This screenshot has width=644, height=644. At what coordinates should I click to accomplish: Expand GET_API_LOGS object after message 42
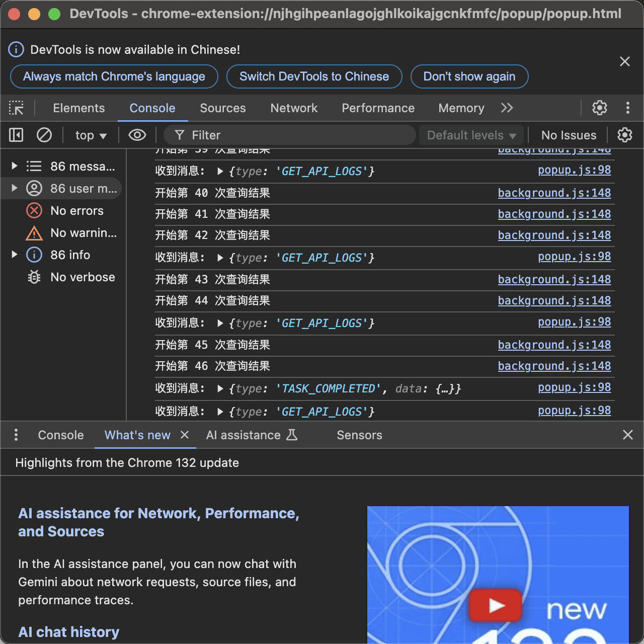pos(220,258)
